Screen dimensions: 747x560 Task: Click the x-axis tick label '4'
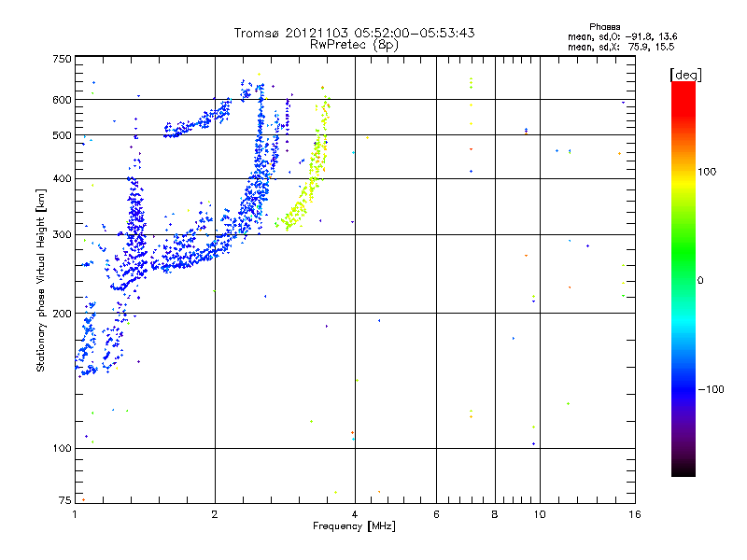[x=355, y=514]
